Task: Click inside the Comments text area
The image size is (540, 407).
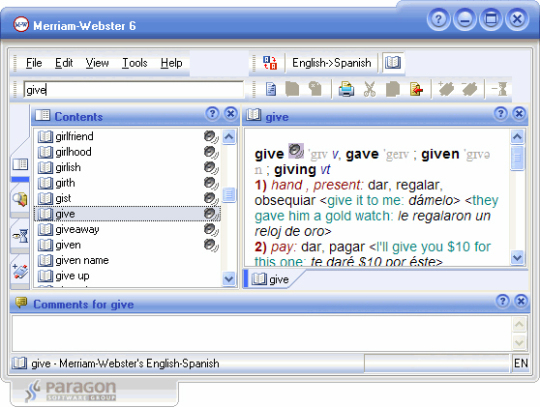Action: [x=262, y=333]
